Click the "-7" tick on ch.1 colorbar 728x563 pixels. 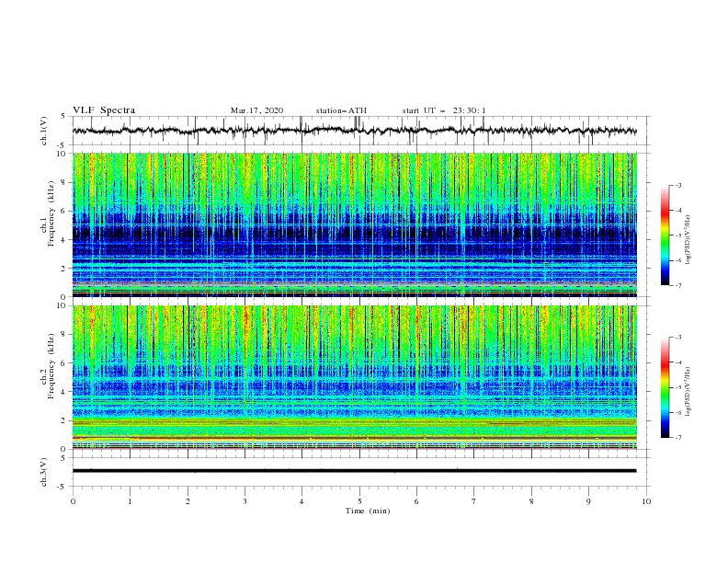678,285
